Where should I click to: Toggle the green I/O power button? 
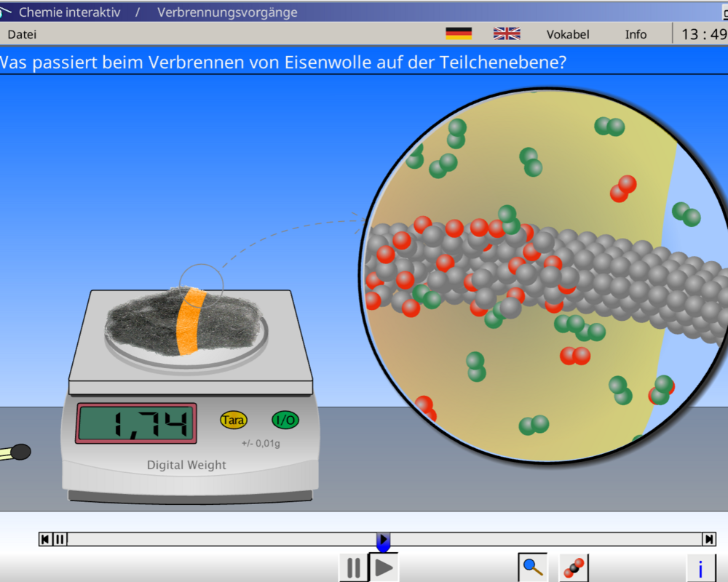[285, 420]
